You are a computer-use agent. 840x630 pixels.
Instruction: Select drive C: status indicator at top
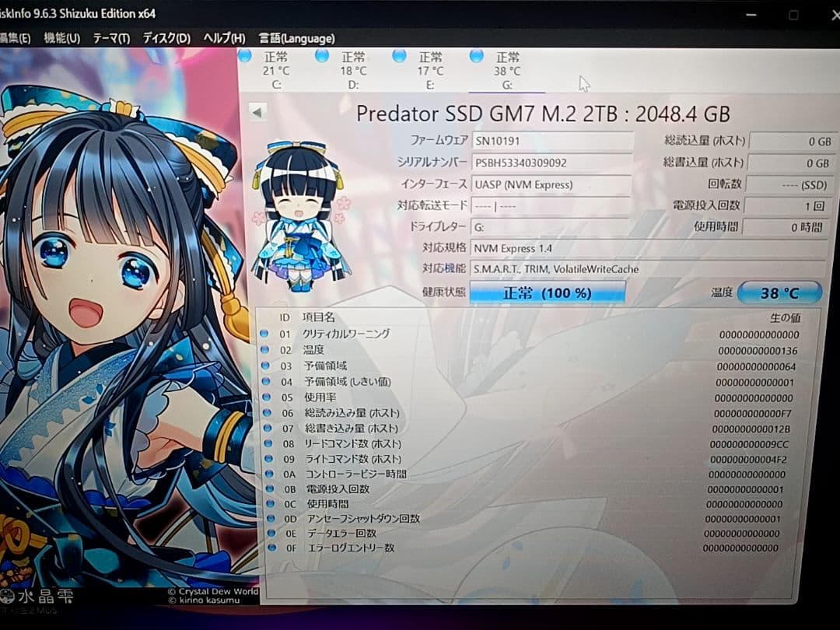(x=245, y=56)
